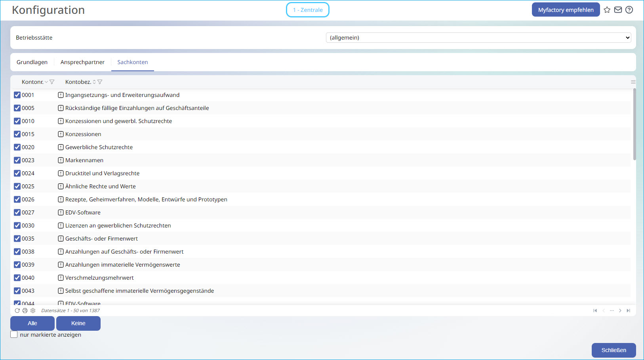Open info icon for Konzessionen und gewerbl. Schutzrechte
The width and height of the screenshot is (644, 360).
pyautogui.click(x=61, y=121)
